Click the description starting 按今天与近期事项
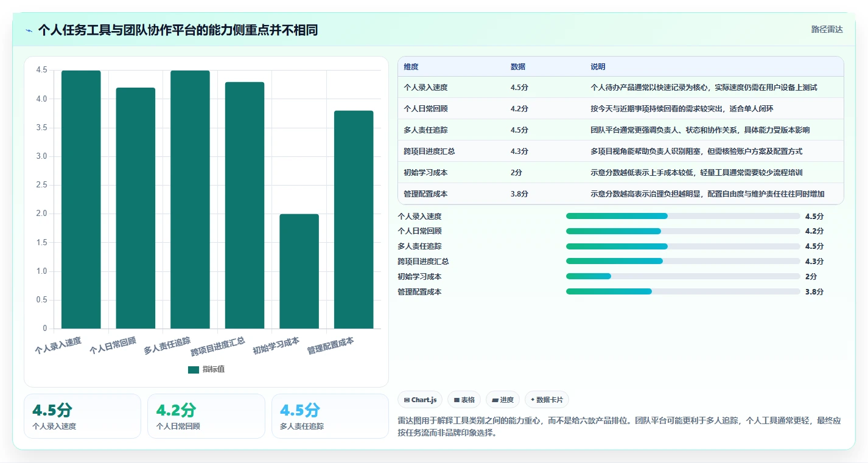The image size is (868, 463). 682,109
